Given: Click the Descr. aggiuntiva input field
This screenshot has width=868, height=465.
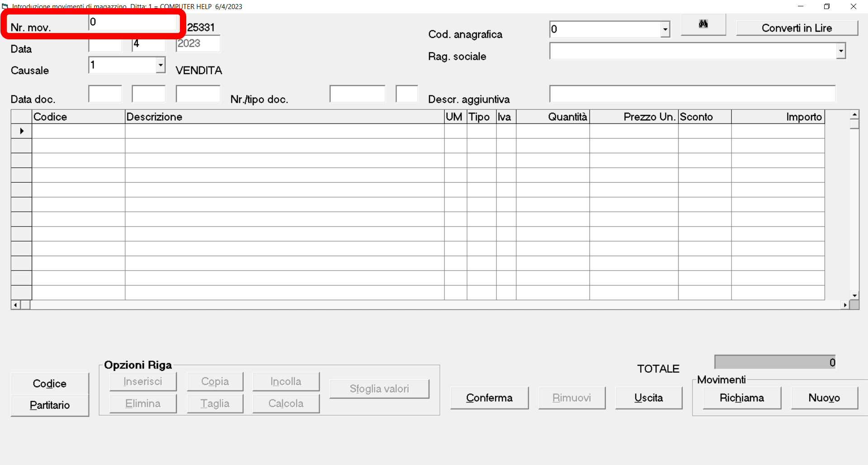Looking at the screenshot, I should pos(693,94).
